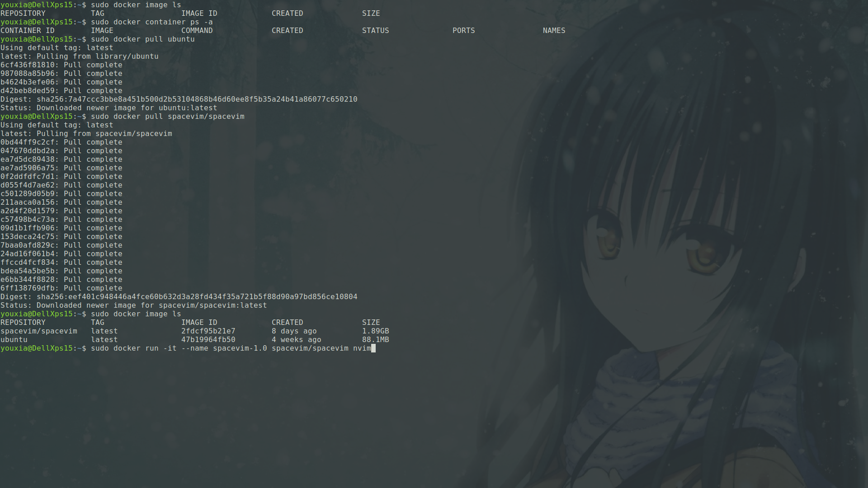Click layer c57498b4c73a pull complete line

(x=61, y=220)
